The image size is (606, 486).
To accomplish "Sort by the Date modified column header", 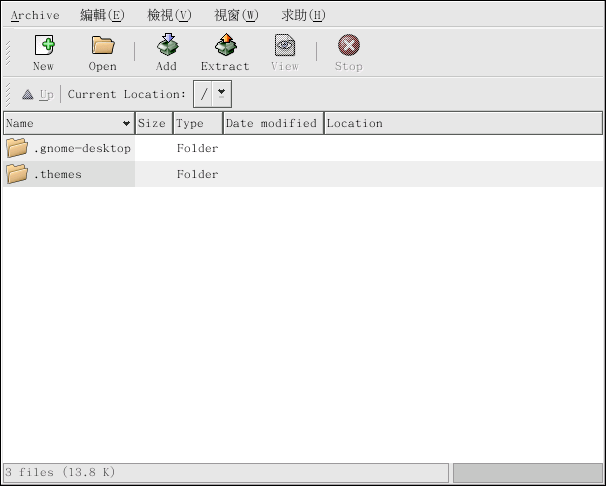I will click(x=271, y=124).
